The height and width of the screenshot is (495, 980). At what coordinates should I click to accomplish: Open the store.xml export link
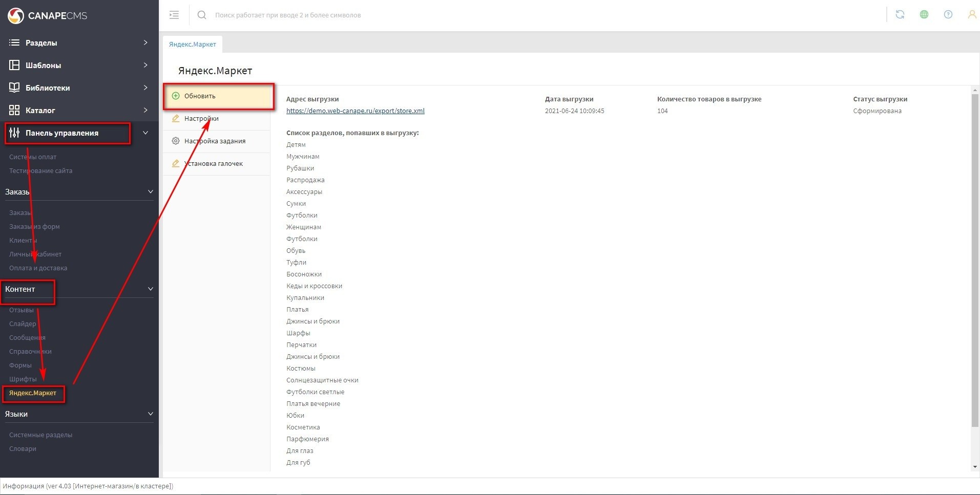pyautogui.click(x=355, y=111)
